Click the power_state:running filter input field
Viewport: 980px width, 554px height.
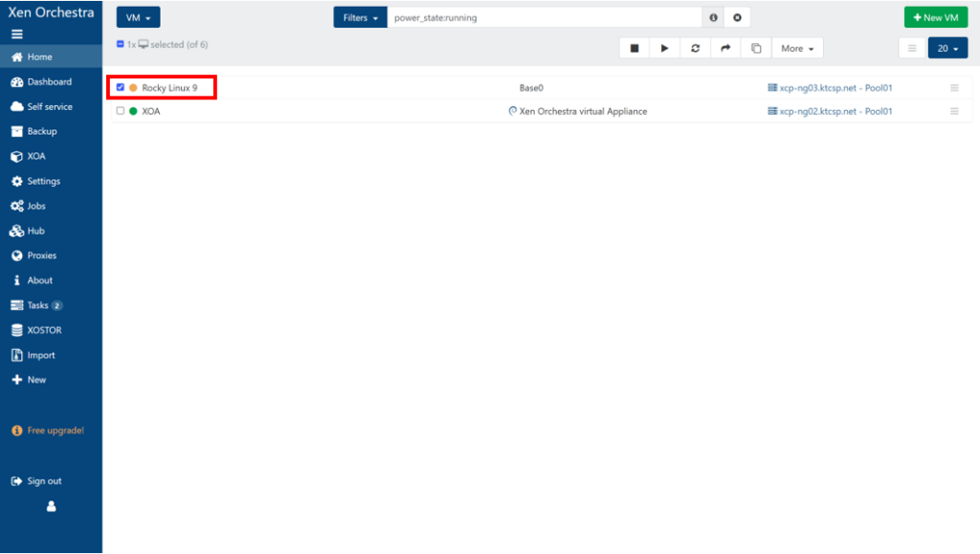click(544, 18)
